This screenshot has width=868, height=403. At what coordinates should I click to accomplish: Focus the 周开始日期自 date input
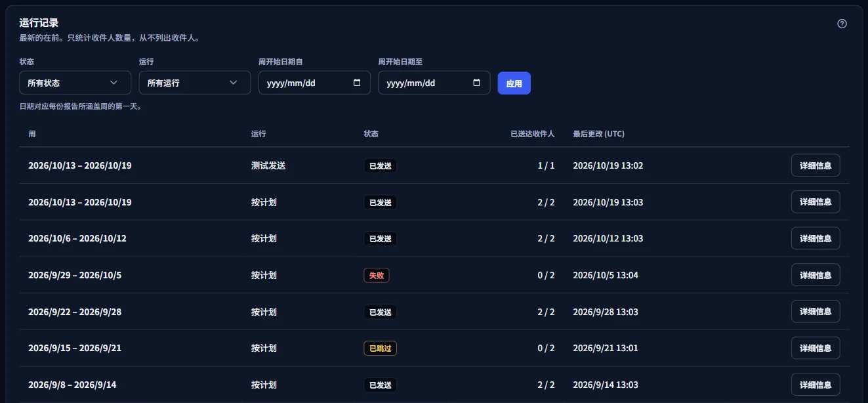point(314,83)
